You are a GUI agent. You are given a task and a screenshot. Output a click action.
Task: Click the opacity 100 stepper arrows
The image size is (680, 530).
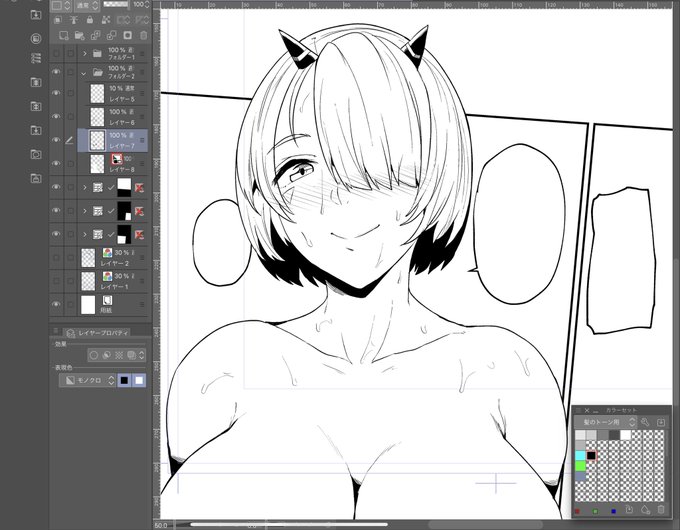pyautogui.click(x=147, y=5)
